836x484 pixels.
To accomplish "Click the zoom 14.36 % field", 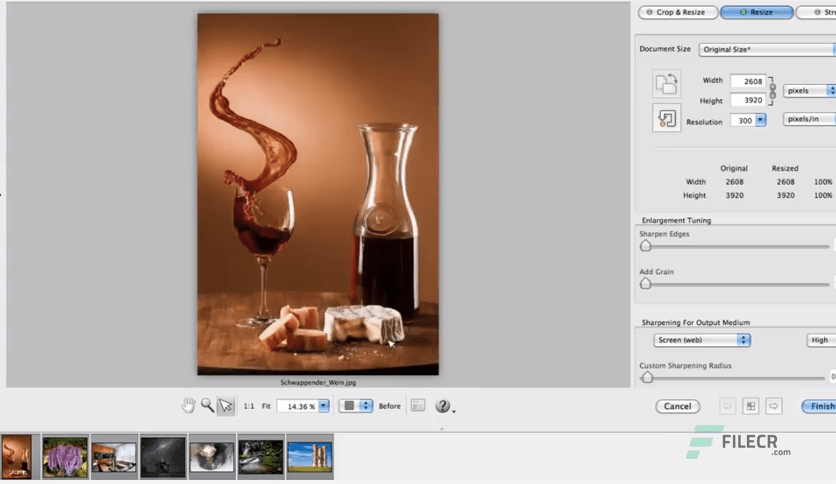I will point(298,406).
